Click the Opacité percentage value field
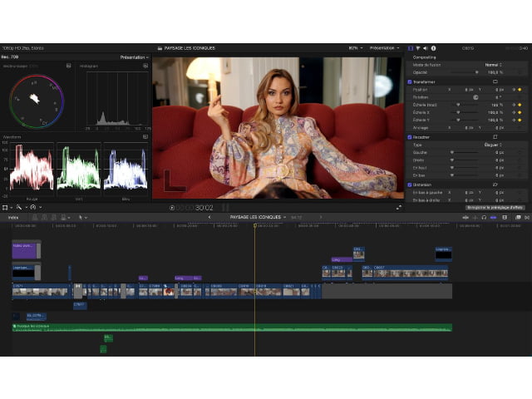 point(495,72)
